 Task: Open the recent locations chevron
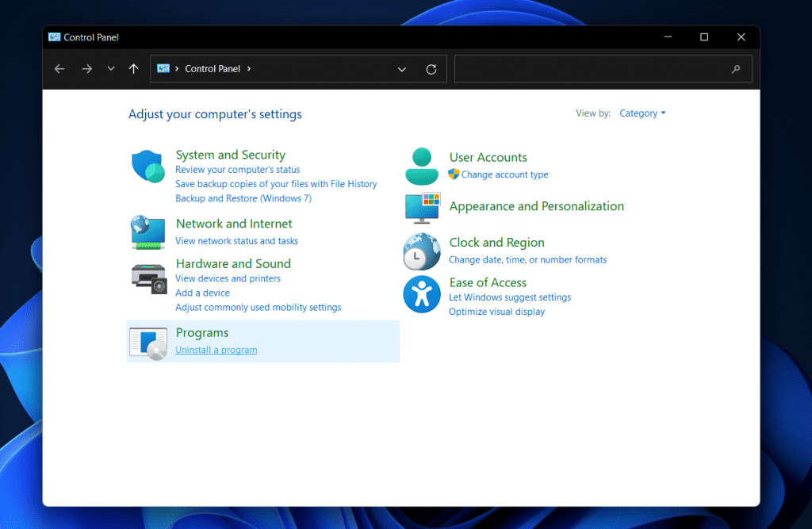(x=111, y=69)
